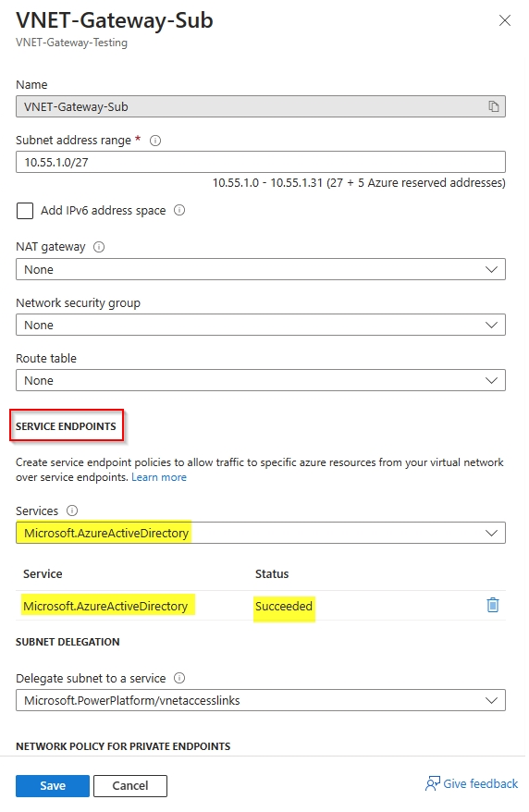Close the VNET-Gateway-Sub panel

(505, 20)
